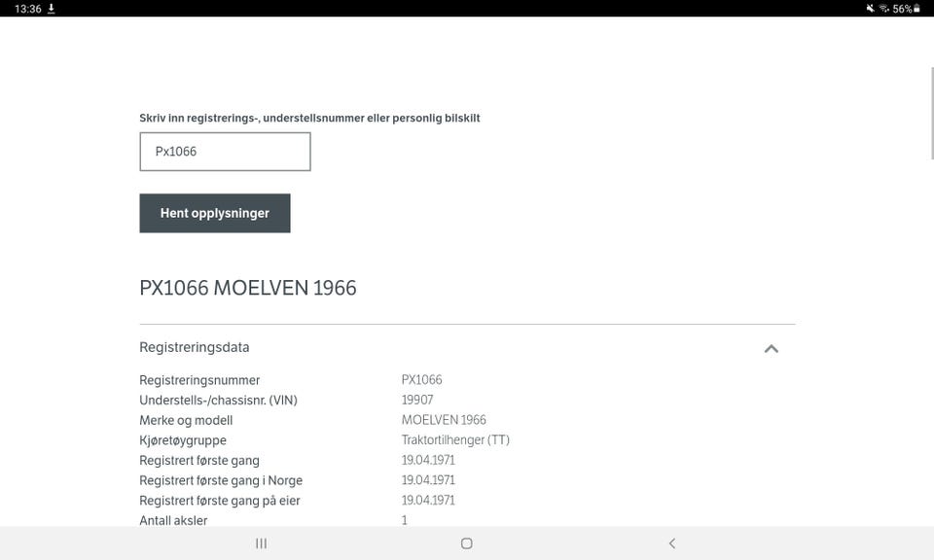Image resolution: width=934 pixels, height=560 pixels.
Task: Click the Antall aksler label
Action: pyautogui.click(x=173, y=521)
